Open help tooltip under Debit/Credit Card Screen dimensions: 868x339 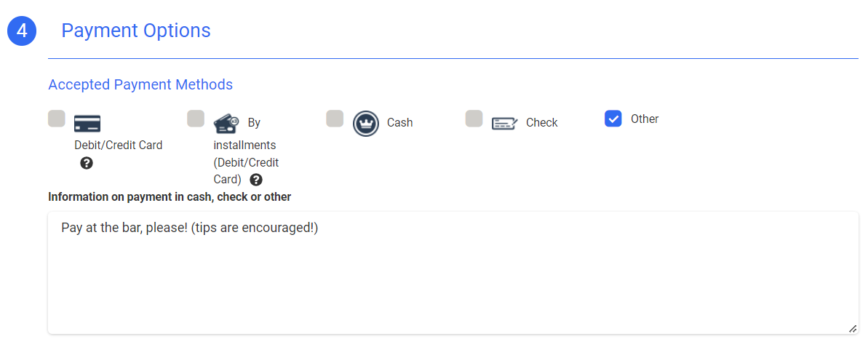click(x=87, y=163)
